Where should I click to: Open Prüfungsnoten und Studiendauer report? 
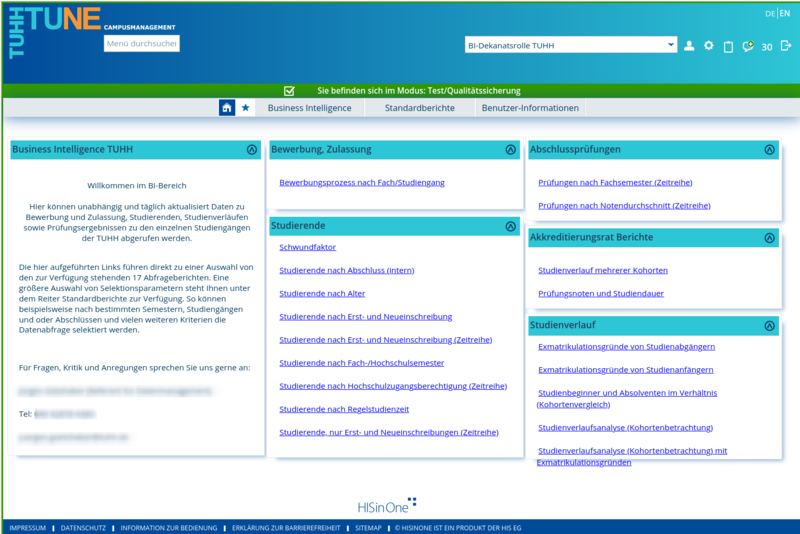pos(601,293)
